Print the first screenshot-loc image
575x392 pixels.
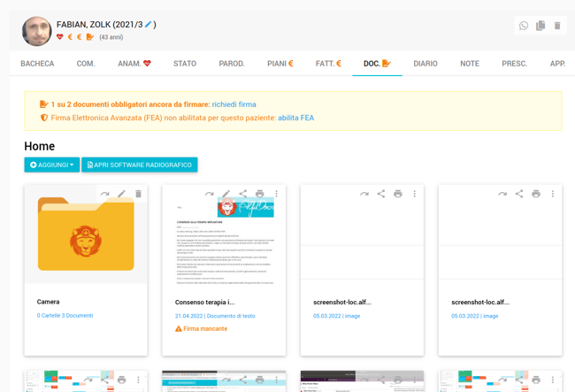(398, 194)
